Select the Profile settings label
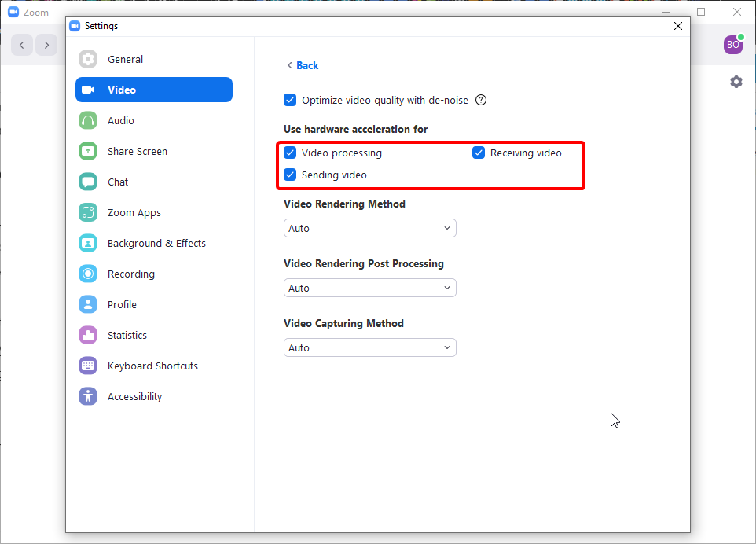The height and width of the screenshot is (544, 756). (122, 305)
